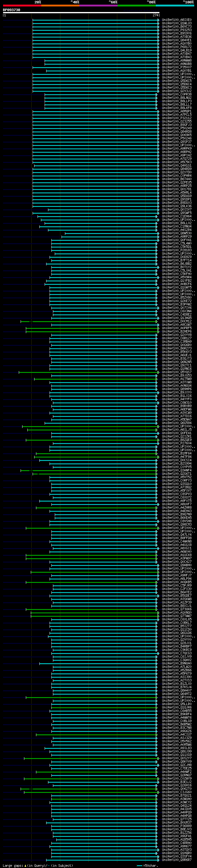197x868 pixels.
Task: Click the purple ~60% identity legend bar
Action: pyautogui.click(x=98, y=6)
